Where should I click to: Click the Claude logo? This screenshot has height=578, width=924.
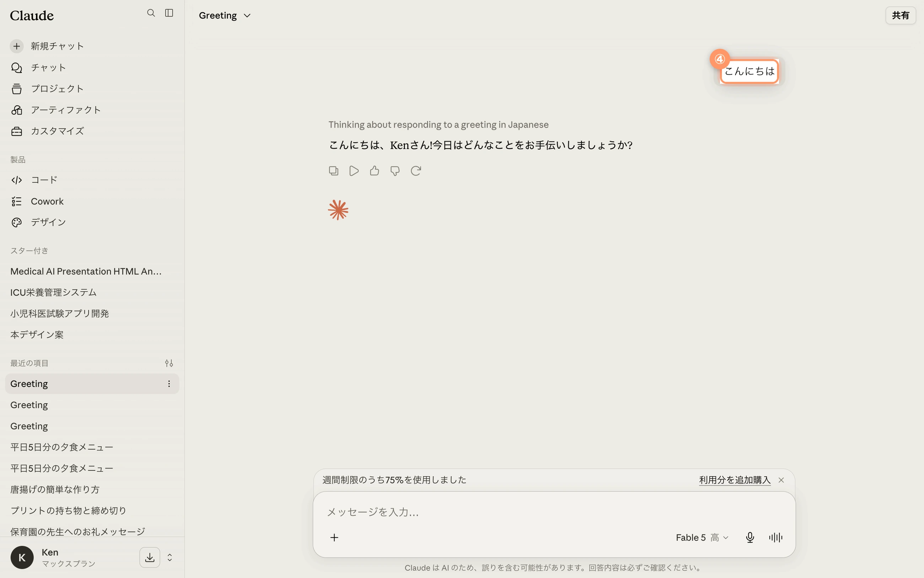point(32,16)
